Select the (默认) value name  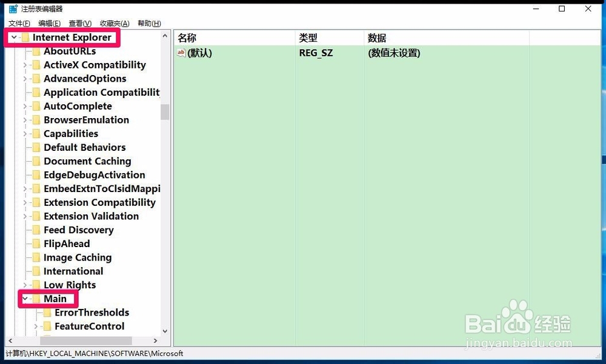point(199,53)
